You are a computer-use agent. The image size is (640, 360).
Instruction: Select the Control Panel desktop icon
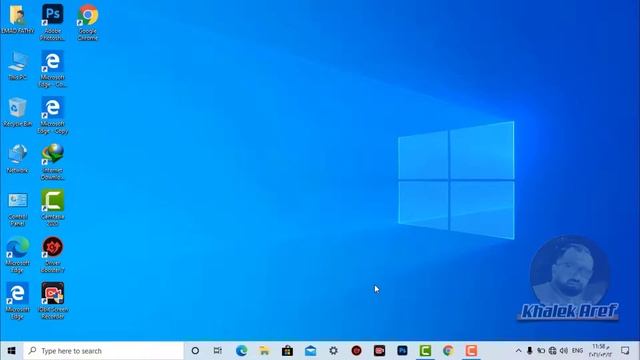click(x=18, y=209)
